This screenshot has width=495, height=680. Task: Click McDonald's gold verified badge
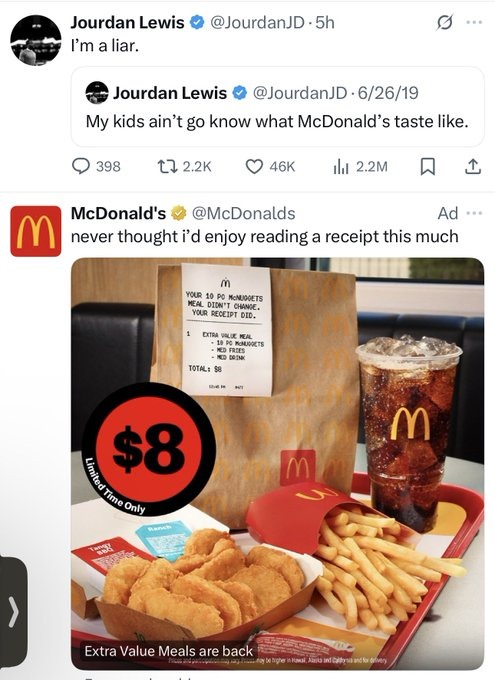pyautogui.click(x=178, y=213)
